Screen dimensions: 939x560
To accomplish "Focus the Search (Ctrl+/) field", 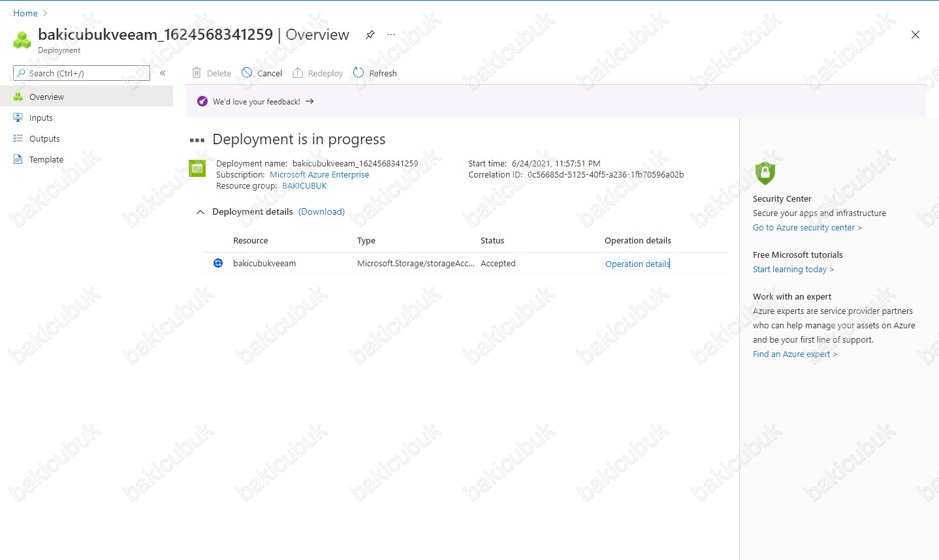I will click(x=82, y=73).
